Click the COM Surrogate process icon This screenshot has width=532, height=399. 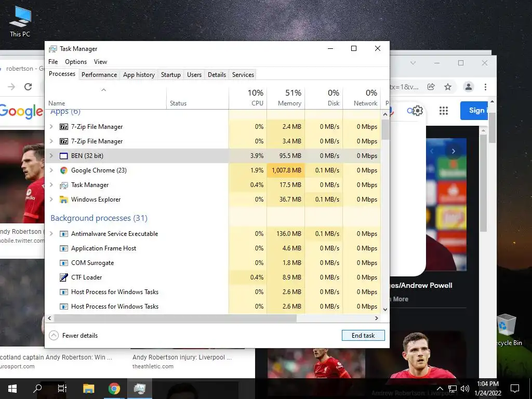pyautogui.click(x=64, y=263)
